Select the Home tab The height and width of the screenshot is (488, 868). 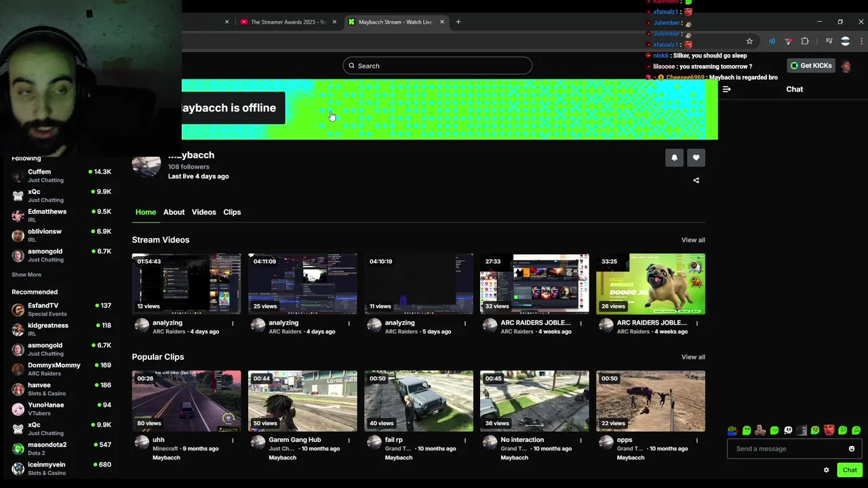point(146,212)
